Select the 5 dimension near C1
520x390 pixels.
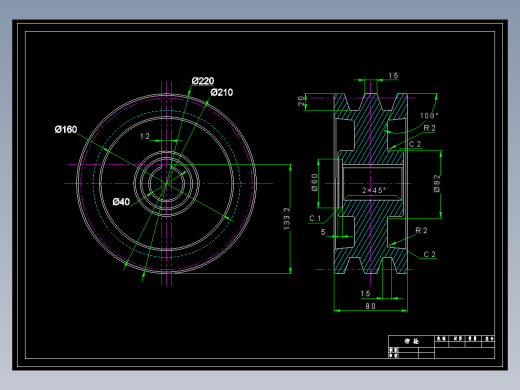pos(323,232)
